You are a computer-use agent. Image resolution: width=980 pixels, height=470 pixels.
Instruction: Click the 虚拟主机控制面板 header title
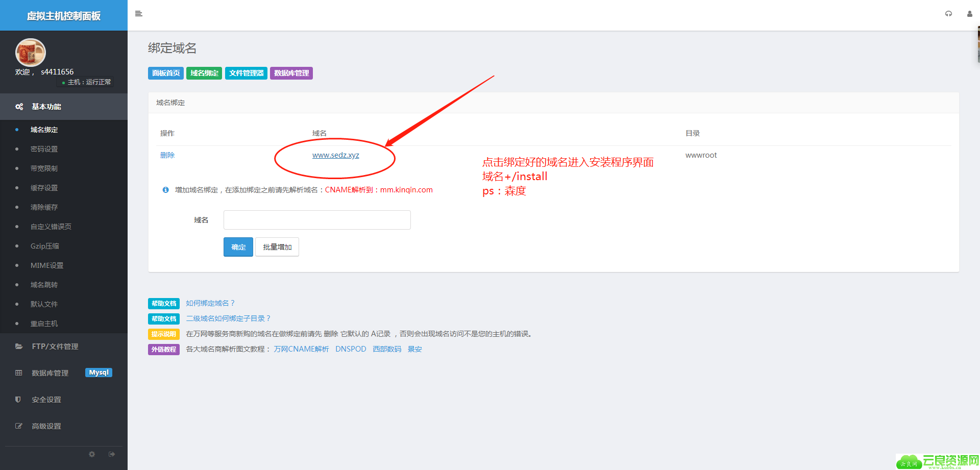point(64,16)
